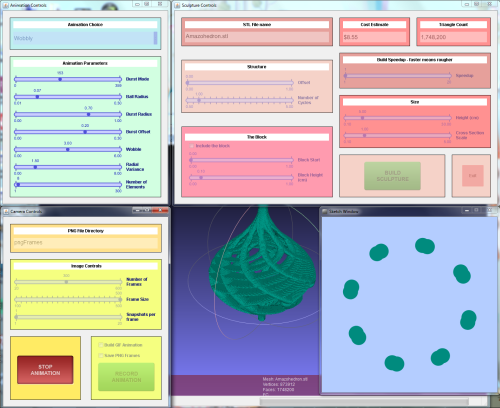Click the PNG File Directory text field
Image resolution: width=500 pixels, height=408 pixels.
point(86,243)
